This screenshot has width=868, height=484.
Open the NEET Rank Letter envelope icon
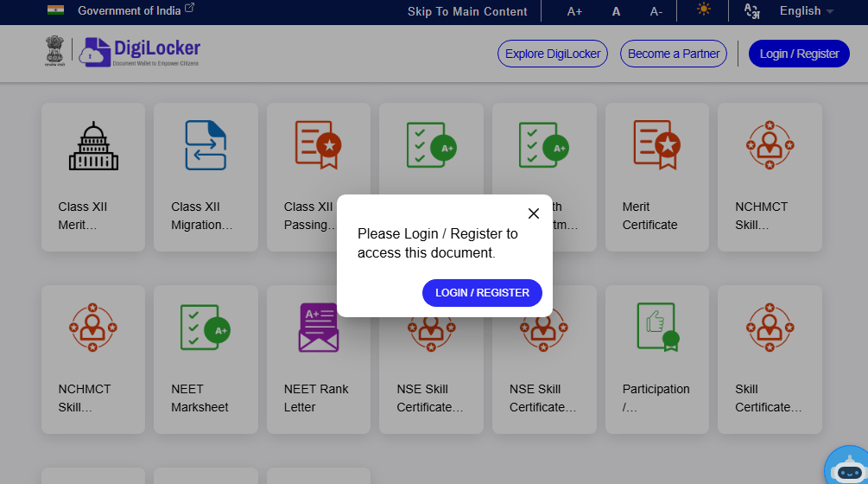coord(319,328)
